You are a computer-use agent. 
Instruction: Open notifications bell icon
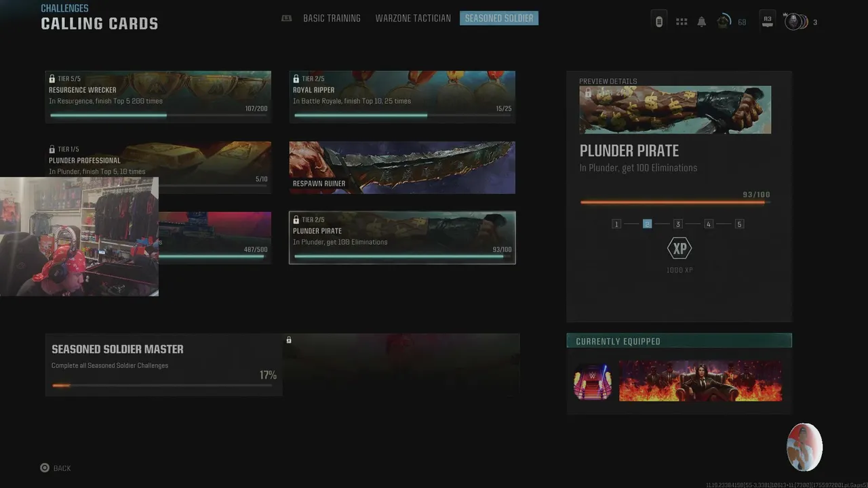(702, 22)
